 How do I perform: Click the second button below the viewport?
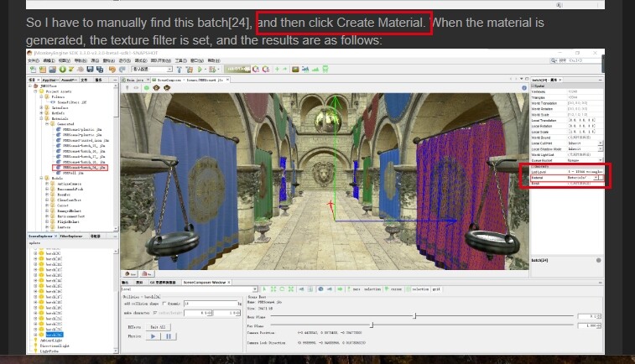(x=147, y=273)
